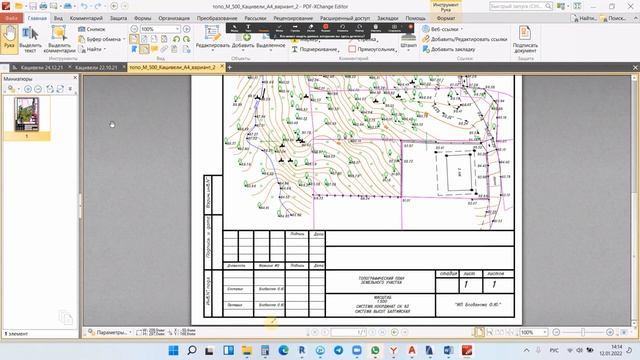
Task: Switch to the Защита ribbon tab
Action: click(118, 18)
